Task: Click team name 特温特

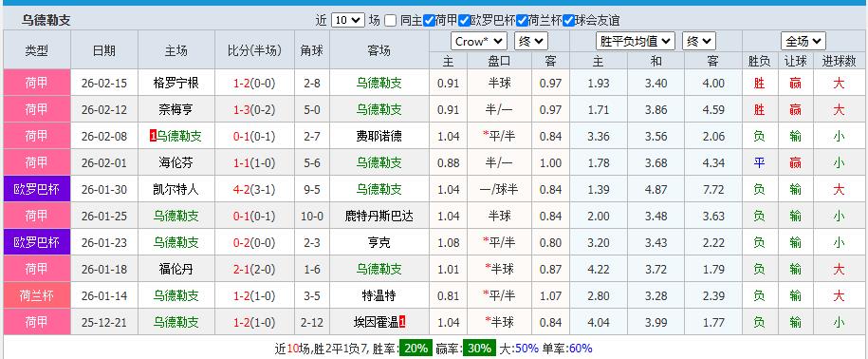Action: click(x=379, y=296)
